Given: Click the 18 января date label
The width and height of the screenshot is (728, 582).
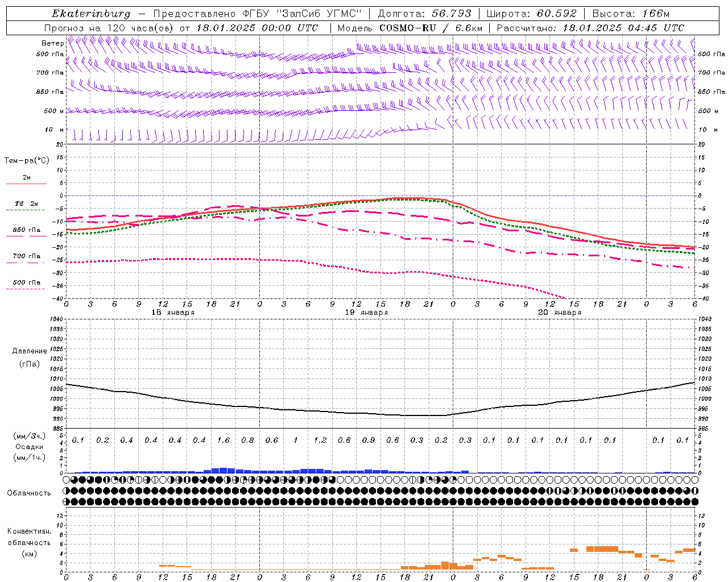Looking at the screenshot, I should click(173, 313).
